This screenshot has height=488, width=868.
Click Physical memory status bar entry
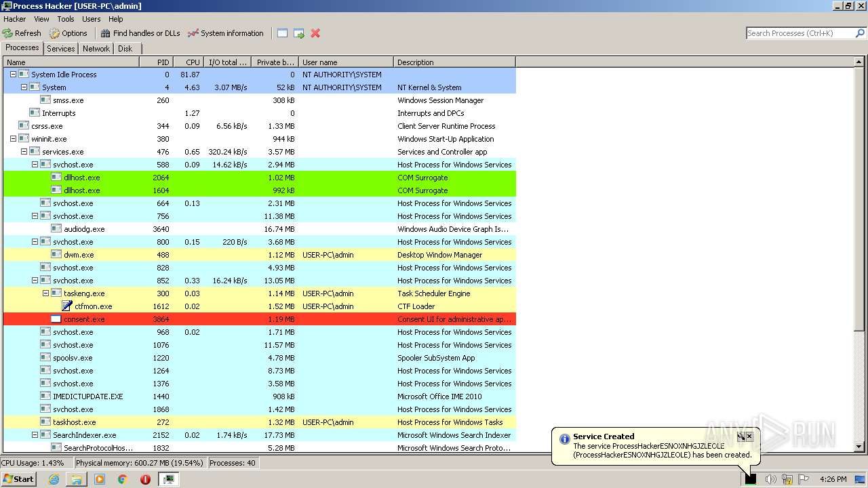140,463
